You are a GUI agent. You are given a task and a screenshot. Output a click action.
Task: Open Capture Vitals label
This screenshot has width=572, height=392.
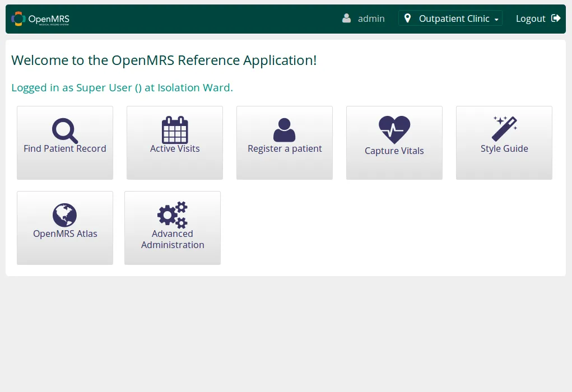(394, 151)
